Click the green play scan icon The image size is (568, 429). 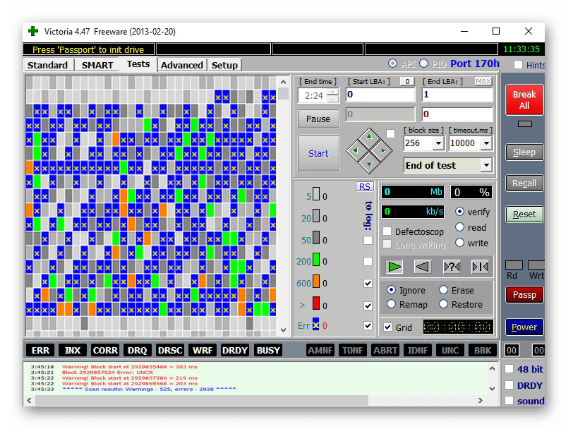(394, 267)
